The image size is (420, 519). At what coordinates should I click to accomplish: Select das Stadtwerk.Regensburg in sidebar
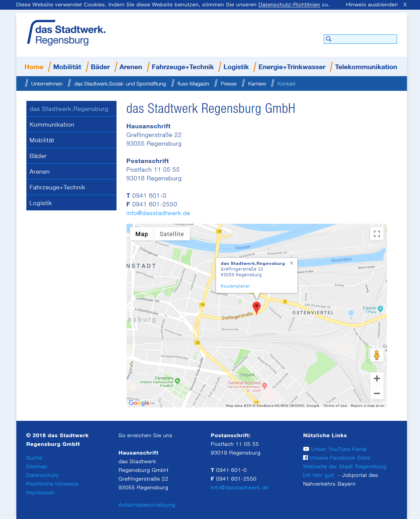71,109
